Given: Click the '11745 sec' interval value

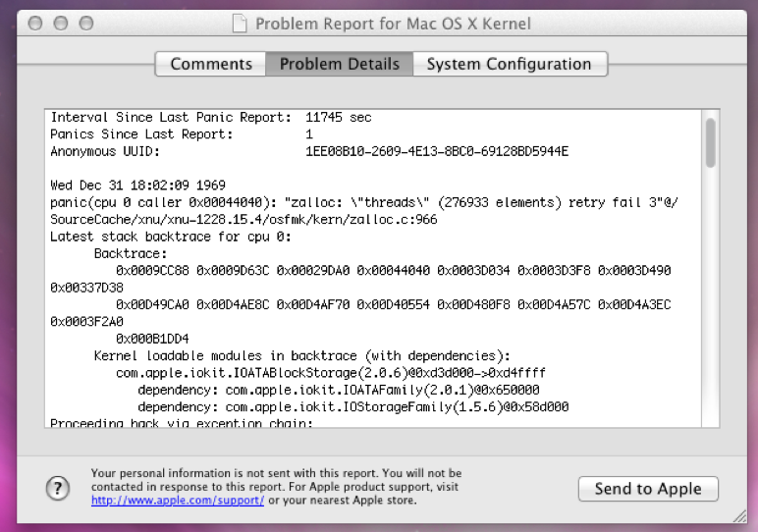Looking at the screenshot, I should [339, 118].
